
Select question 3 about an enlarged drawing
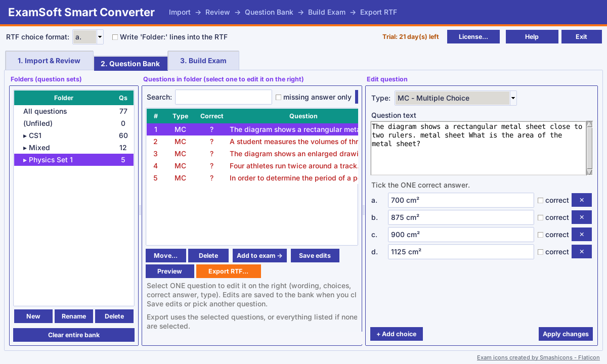252,154
